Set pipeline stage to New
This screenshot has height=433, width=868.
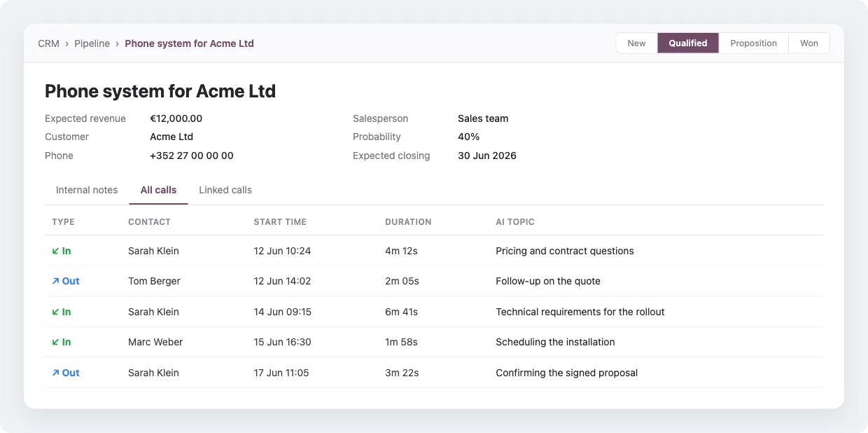point(636,43)
